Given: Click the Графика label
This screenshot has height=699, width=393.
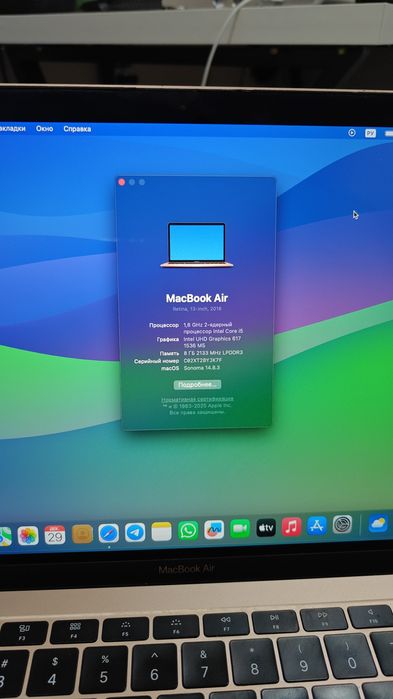Looking at the screenshot, I should point(168,339).
